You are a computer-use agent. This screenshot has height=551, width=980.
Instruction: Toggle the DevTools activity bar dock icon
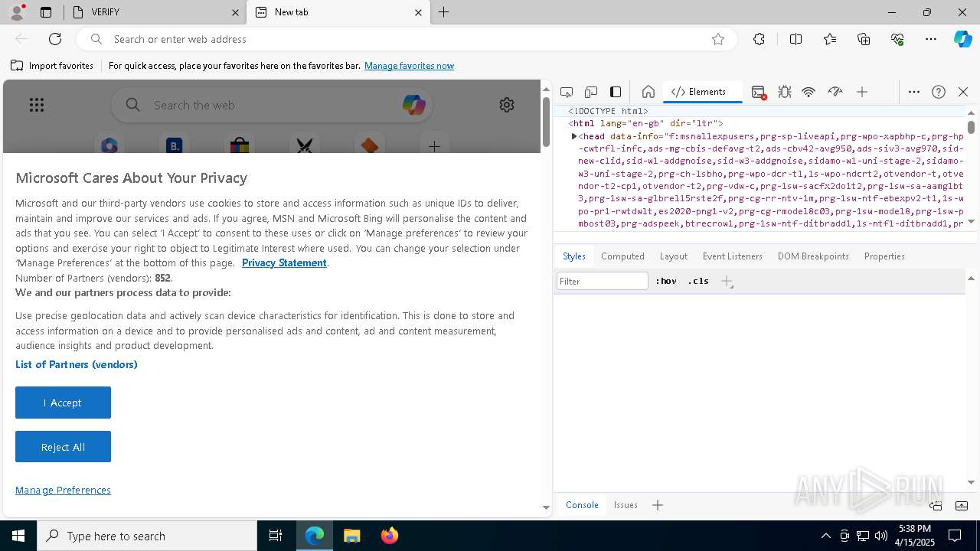616,92
